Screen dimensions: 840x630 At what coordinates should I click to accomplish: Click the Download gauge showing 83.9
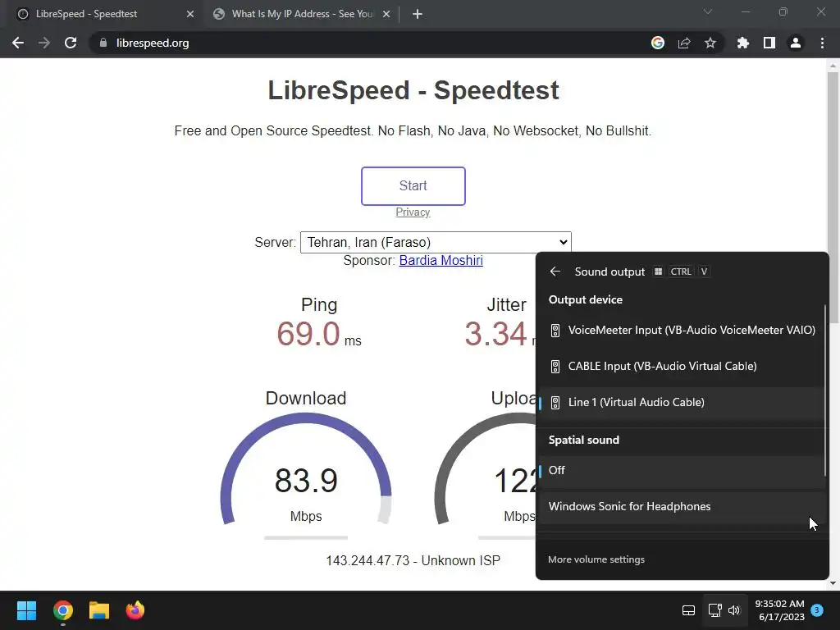pos(306,468)
